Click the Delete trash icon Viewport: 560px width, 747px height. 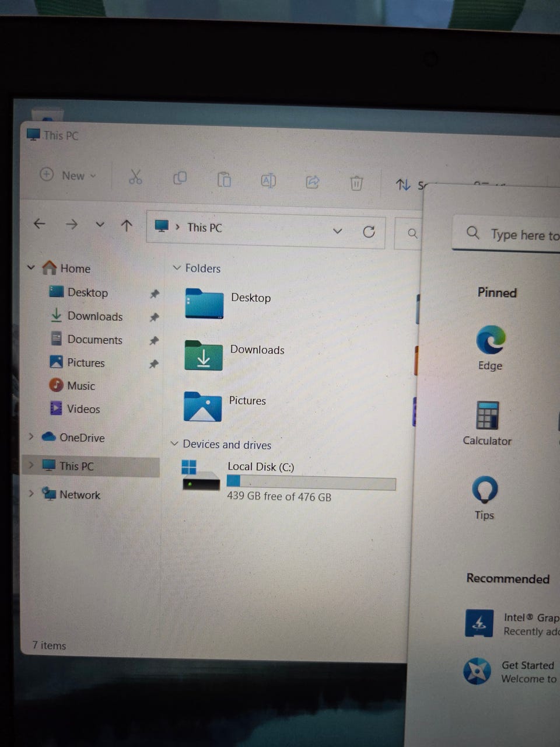tap(356, 183)
